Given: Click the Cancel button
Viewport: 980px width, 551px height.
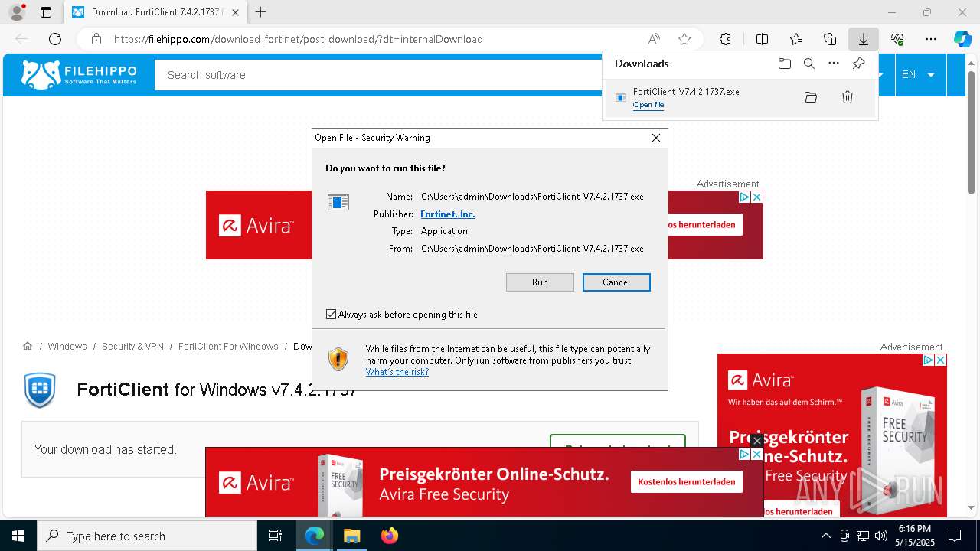Looking at the screenshot, I should point(616,282).
